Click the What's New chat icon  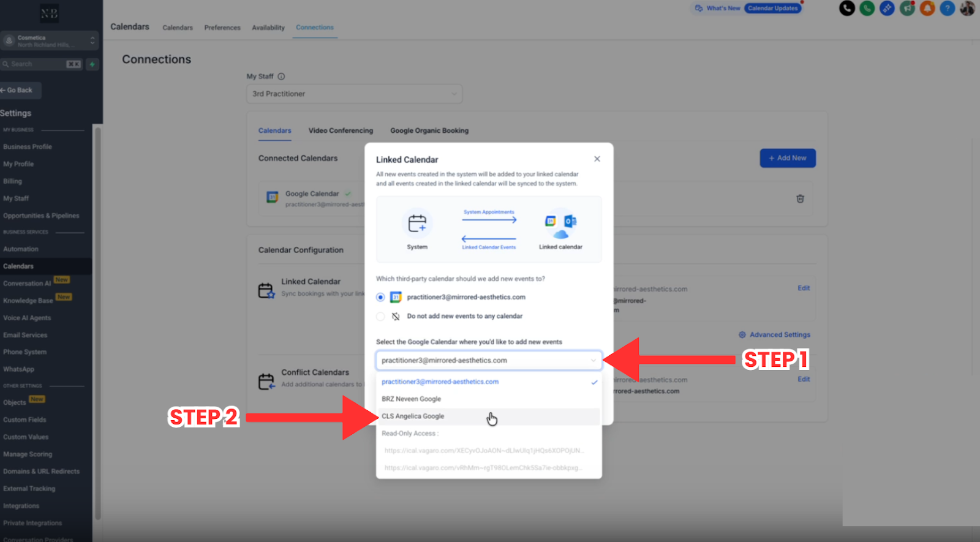click(x=699, y=8)
